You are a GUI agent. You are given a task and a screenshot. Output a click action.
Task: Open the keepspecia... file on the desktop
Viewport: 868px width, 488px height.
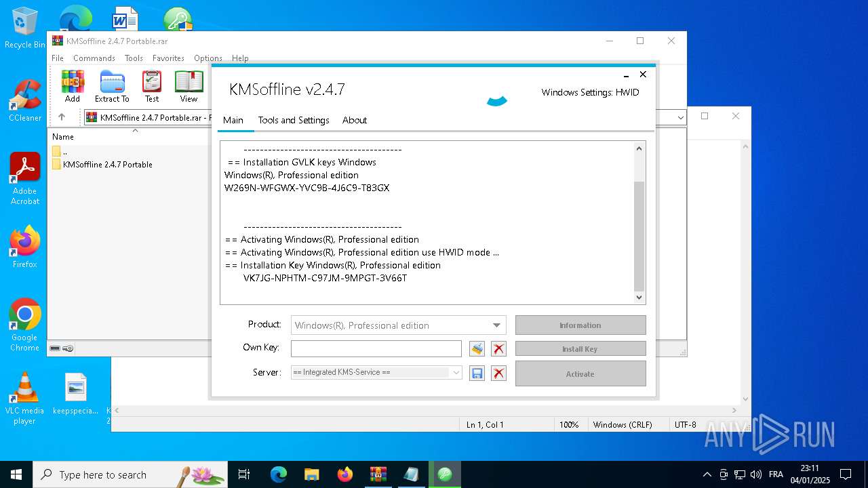pos(75,394)
